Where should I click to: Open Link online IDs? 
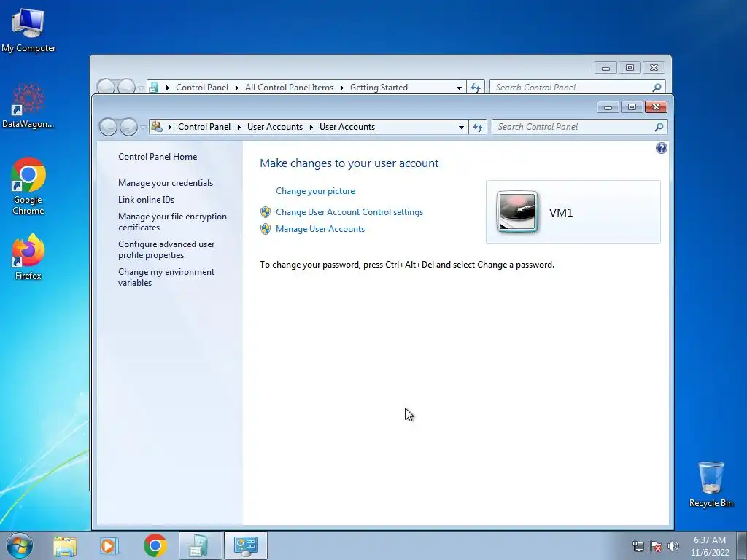[x=146, y=200]
